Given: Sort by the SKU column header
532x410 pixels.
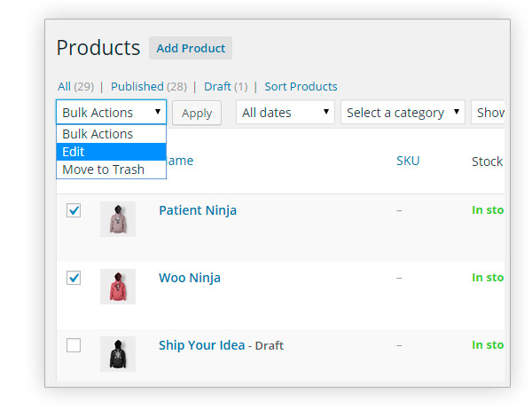Looking at the screenshot, I should [408, 161].
